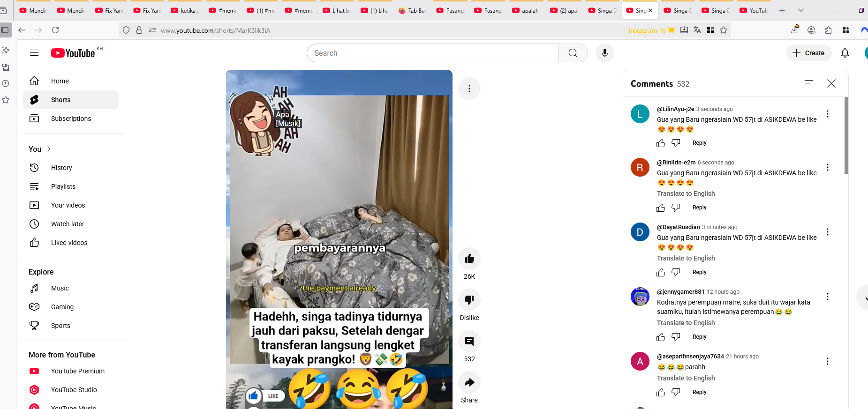Expand the You section chevron

tap(49, 149)
